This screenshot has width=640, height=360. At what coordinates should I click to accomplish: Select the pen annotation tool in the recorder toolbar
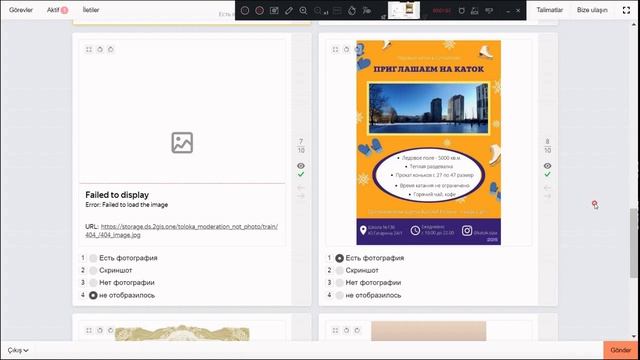point(289,11)
